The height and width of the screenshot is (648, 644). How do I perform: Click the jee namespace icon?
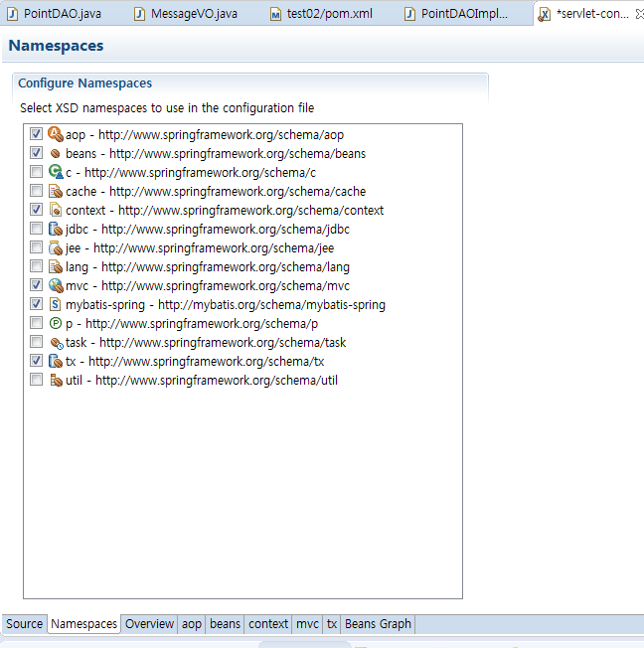tap(56, 247)
